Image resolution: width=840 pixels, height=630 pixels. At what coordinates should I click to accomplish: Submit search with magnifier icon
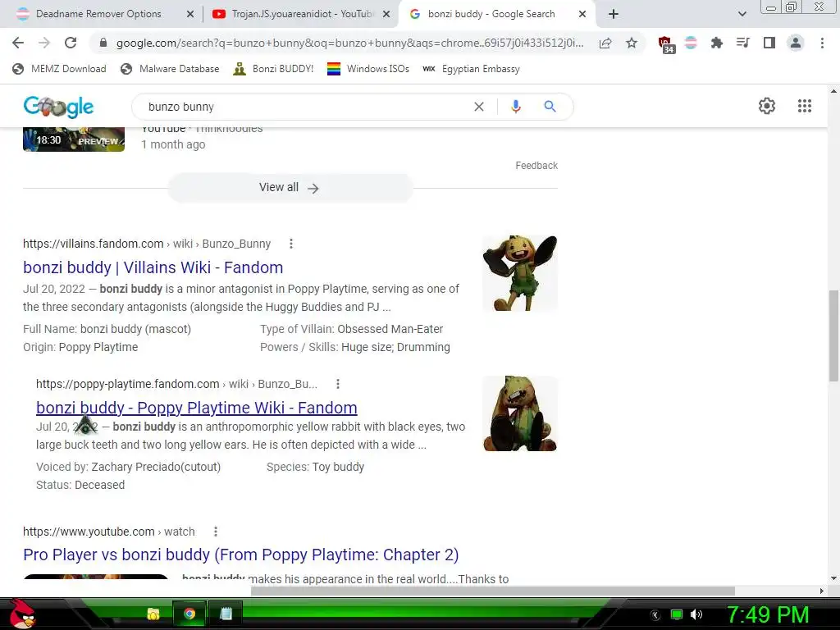click(x=550, y=107)
